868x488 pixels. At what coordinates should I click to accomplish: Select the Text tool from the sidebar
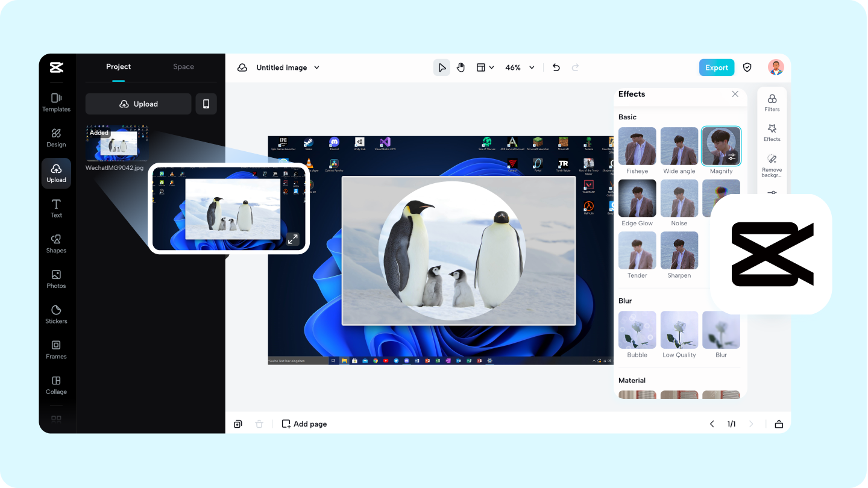click(56, 208)
